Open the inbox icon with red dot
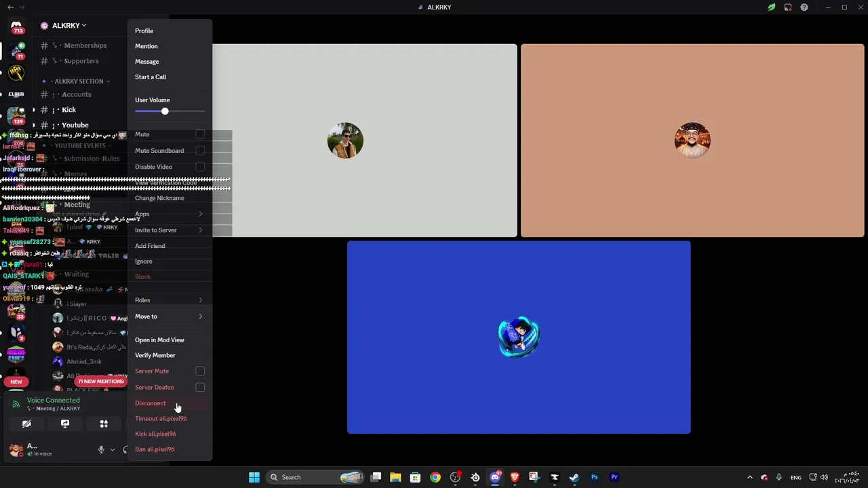The image size is (868, 488). click(788, 7)
